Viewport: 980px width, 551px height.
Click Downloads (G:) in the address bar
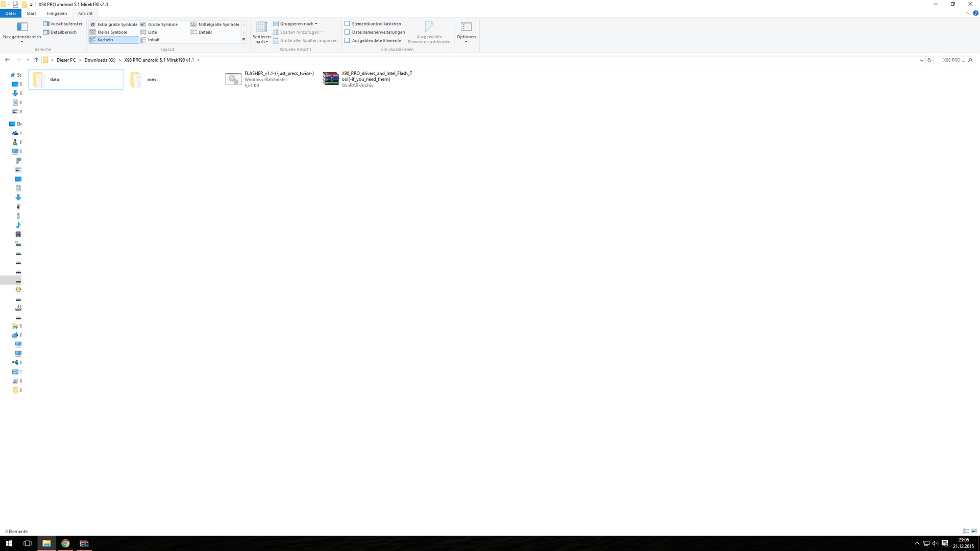(x=100, y=60)
